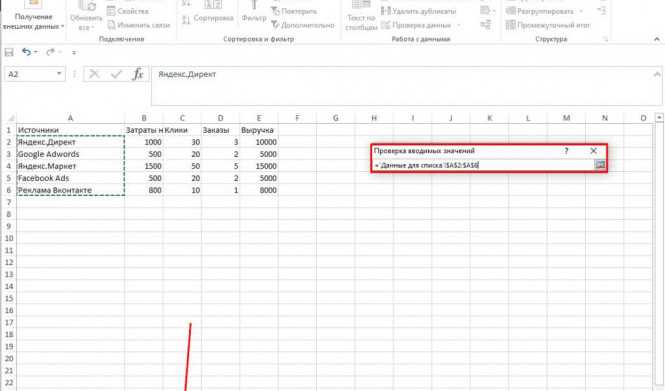Click the Save icon in quick access toolbar

point(9,53)
